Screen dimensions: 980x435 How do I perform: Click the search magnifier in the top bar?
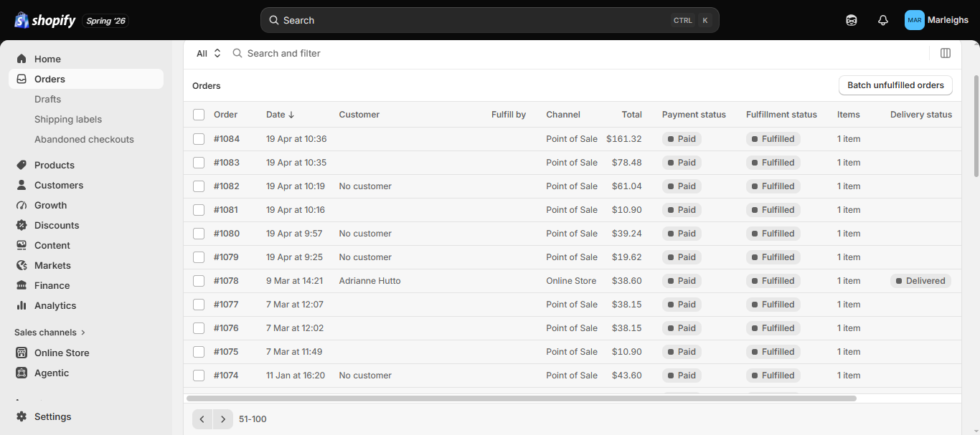click(x=273, y=20)
